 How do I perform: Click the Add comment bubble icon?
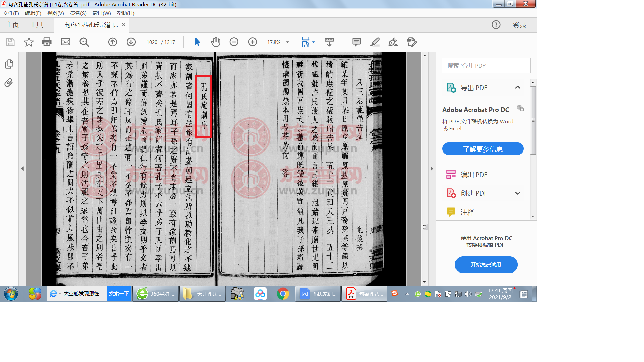(x=357, y=42)
